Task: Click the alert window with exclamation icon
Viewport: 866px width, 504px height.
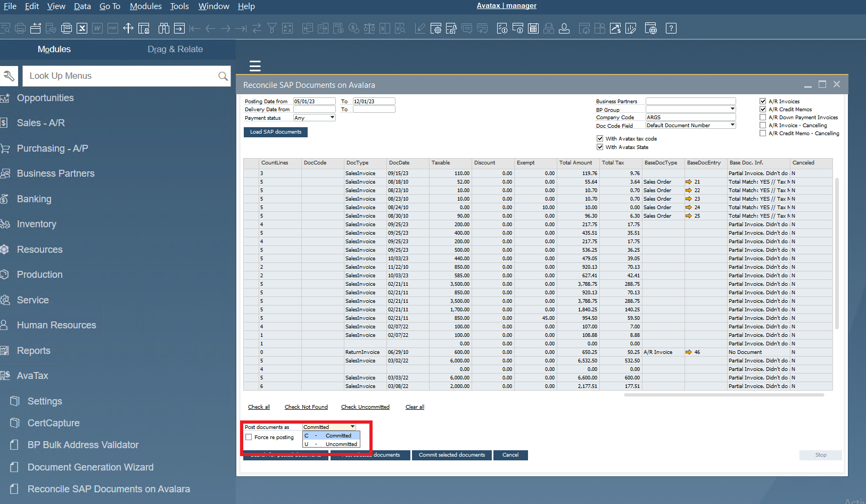Action: [518, 28]
